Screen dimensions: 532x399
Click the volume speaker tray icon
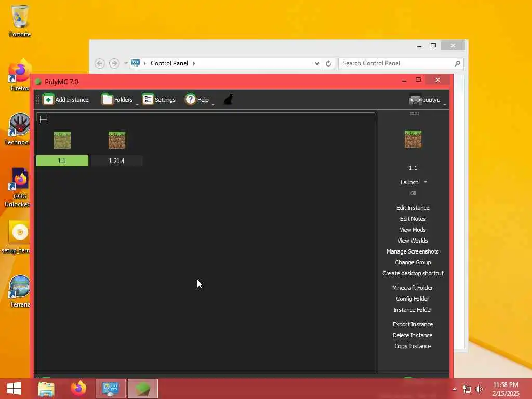[479, 389]
